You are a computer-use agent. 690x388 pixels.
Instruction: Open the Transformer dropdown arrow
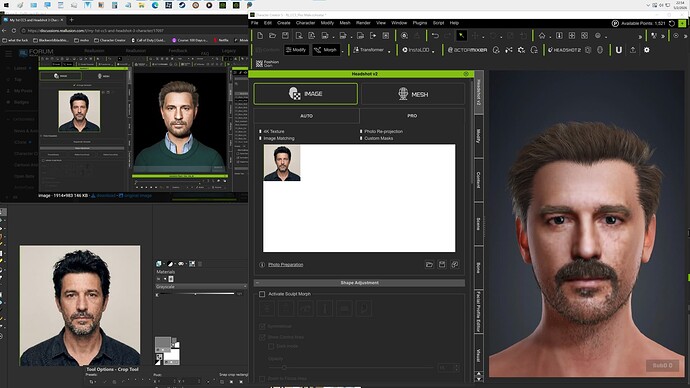(x=389, y=51)
